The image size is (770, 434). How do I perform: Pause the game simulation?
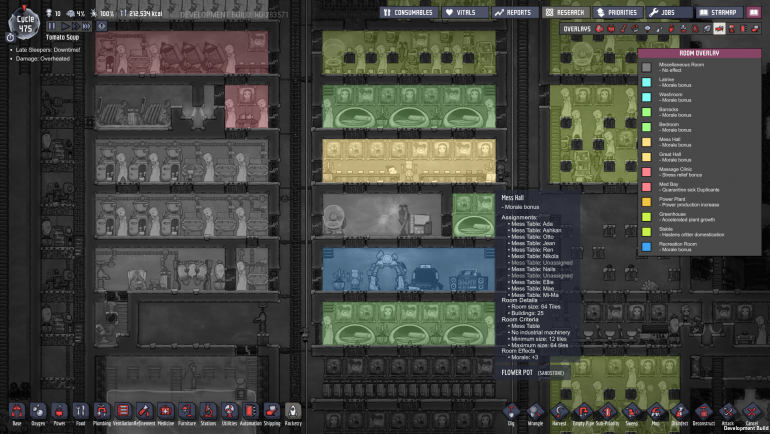(53, 26)
